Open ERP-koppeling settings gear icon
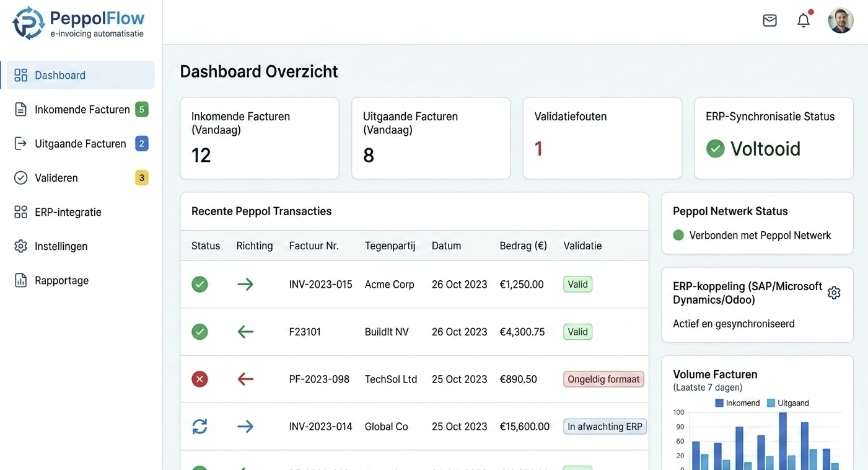This screenshot has height=470, width=868. tap(834, 293)
